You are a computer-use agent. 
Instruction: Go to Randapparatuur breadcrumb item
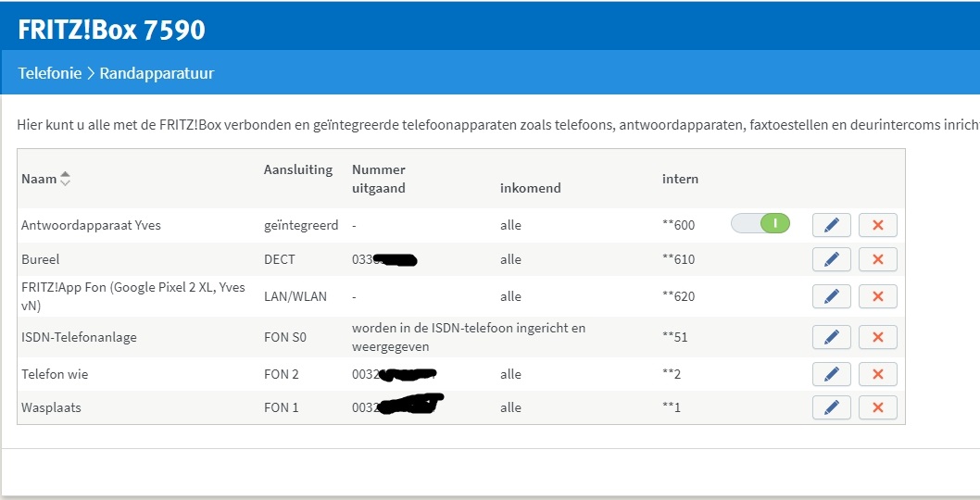tap(157, 72)
